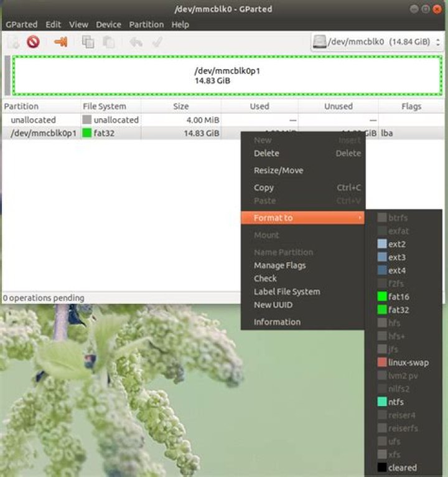Click the red Delete partition toolbar icon
The image size is (448, 477).
(x=33, y=42)
